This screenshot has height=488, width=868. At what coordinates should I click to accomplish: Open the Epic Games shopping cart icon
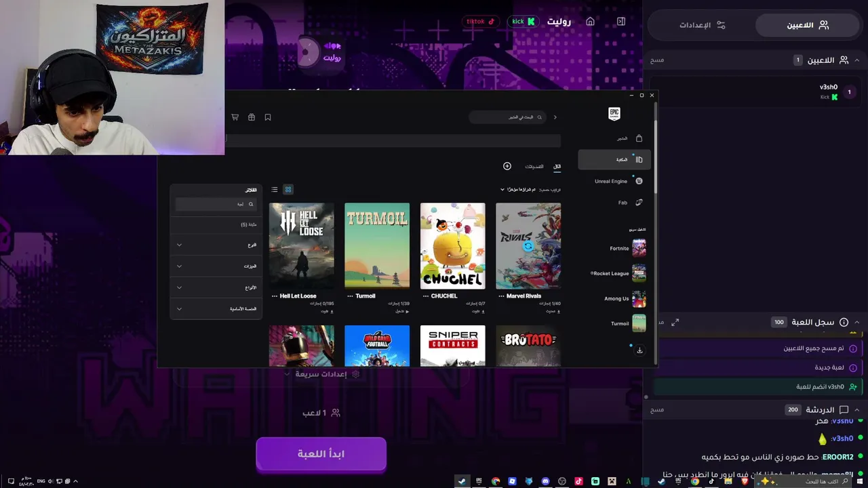pyautogui.click(x=235, y=117)
